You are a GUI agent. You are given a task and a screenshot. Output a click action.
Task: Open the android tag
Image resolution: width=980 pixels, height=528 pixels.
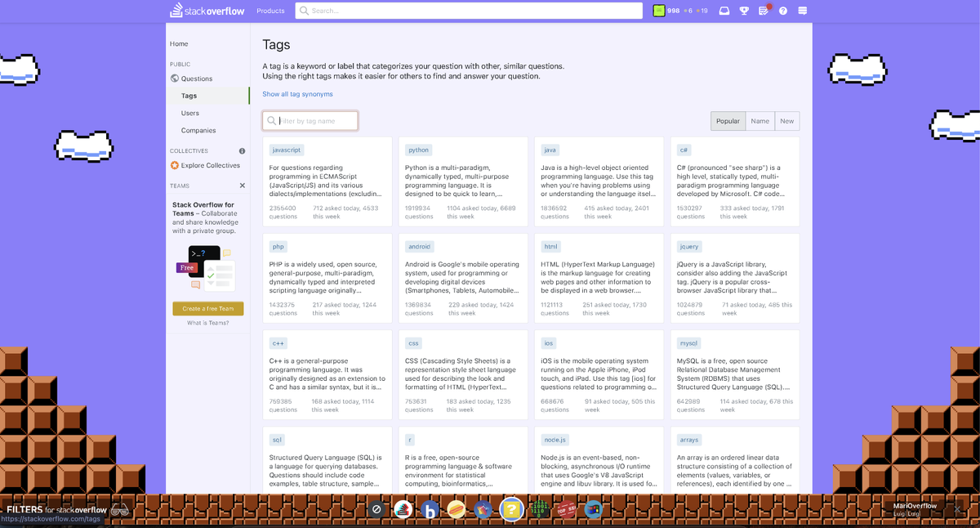(x=420, y=246)
